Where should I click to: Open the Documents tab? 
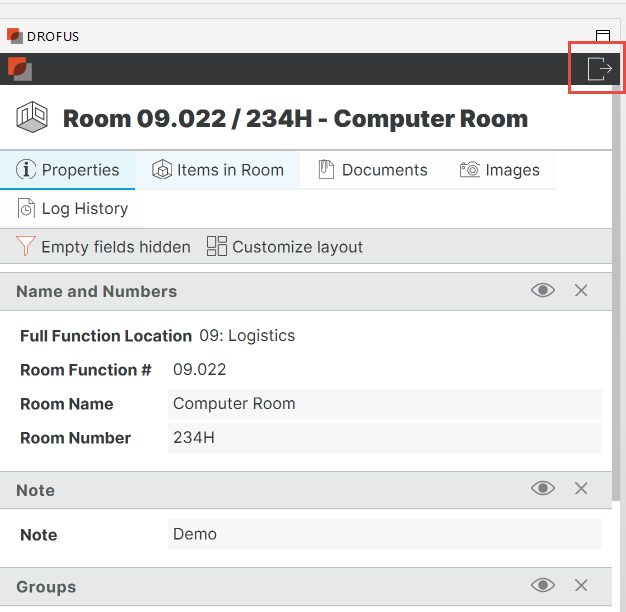pyautogui.click(x=373, y=170)
